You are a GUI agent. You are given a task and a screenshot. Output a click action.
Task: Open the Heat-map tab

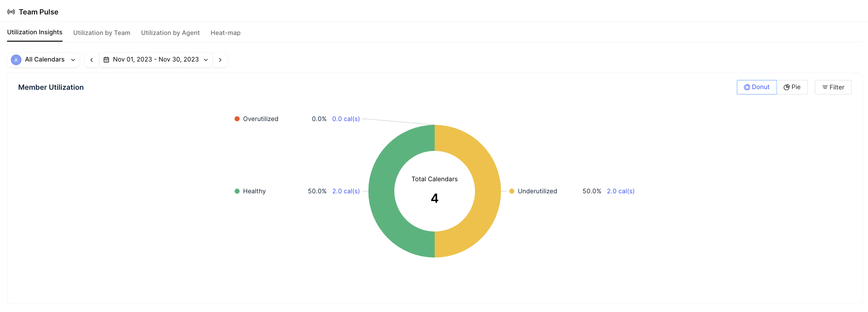tap(226, 33)
